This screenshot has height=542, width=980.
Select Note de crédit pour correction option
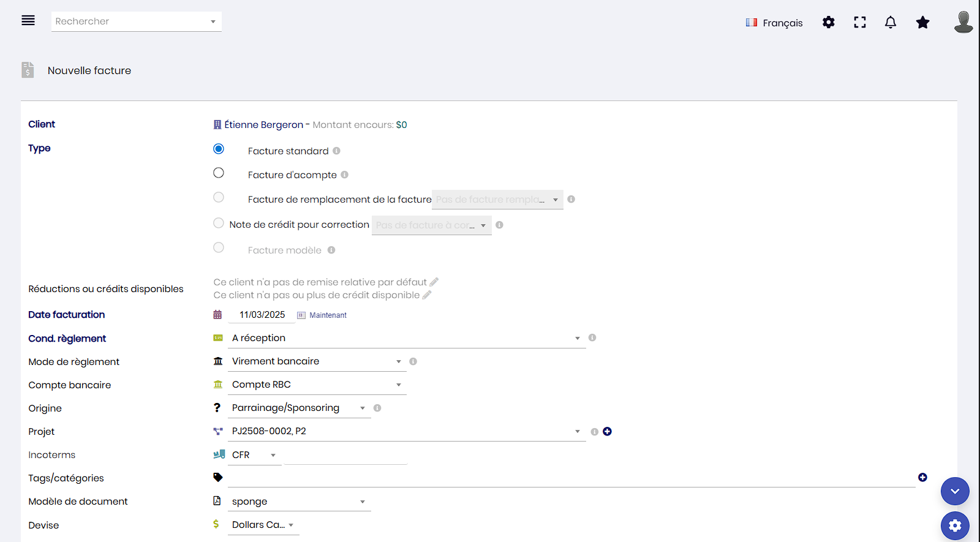[219, 224]
